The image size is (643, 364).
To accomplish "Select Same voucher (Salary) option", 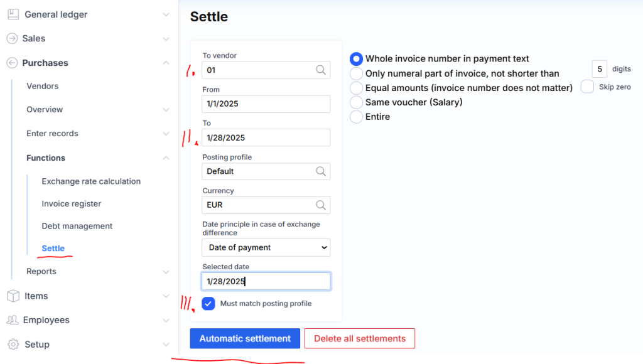I will (x=356, y=102).
